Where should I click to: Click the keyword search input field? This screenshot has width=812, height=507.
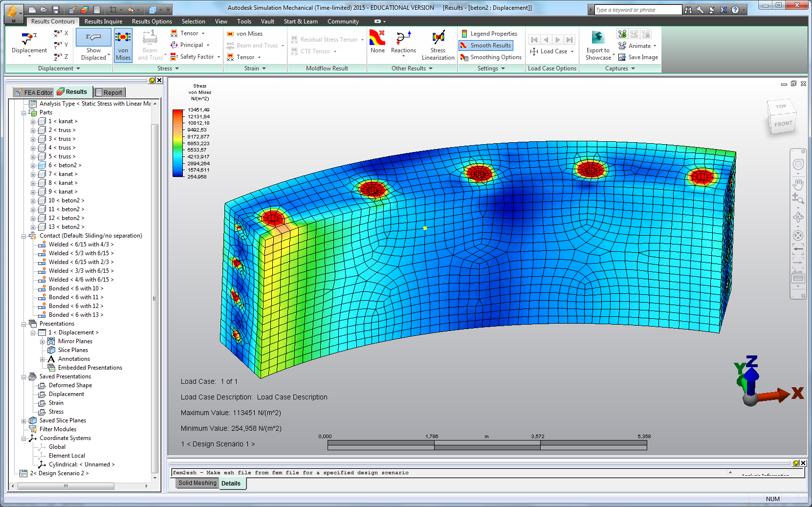click(x=637, y=10)
